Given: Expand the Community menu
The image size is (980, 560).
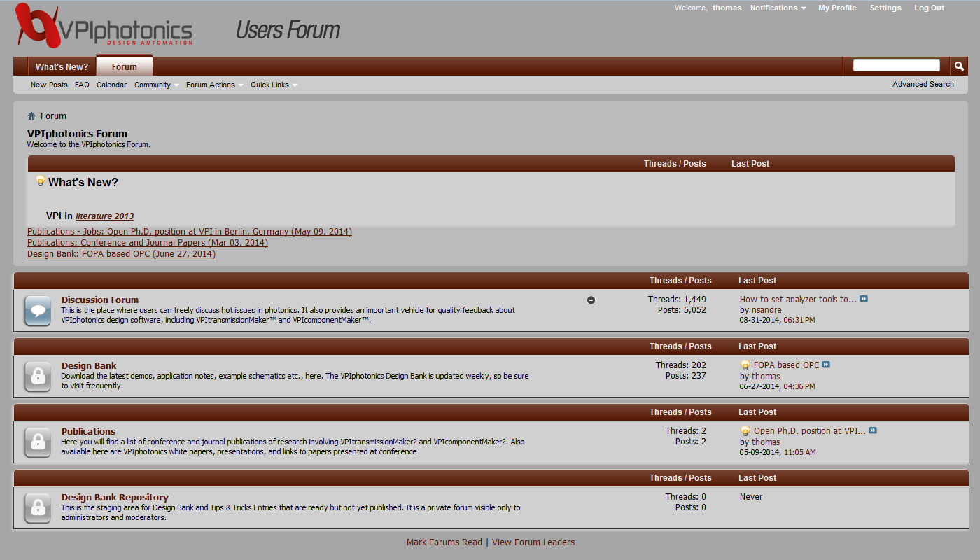Looking at the screenshot, I should point(157,85).
